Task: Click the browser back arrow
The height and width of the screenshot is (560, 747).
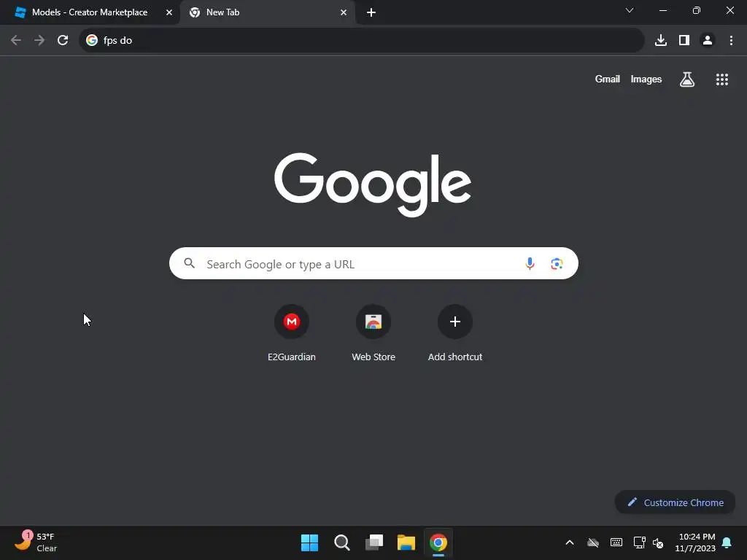Action: click(x=16, y=41)
